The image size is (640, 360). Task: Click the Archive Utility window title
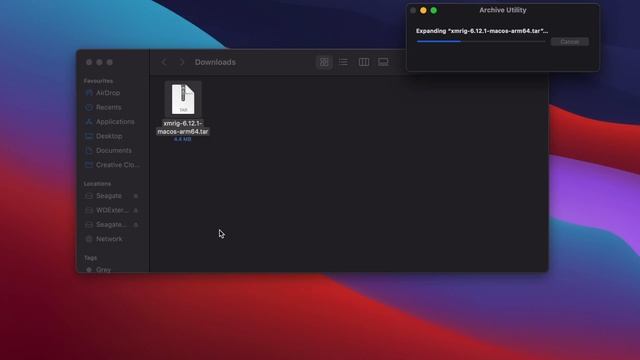(503, 10)
